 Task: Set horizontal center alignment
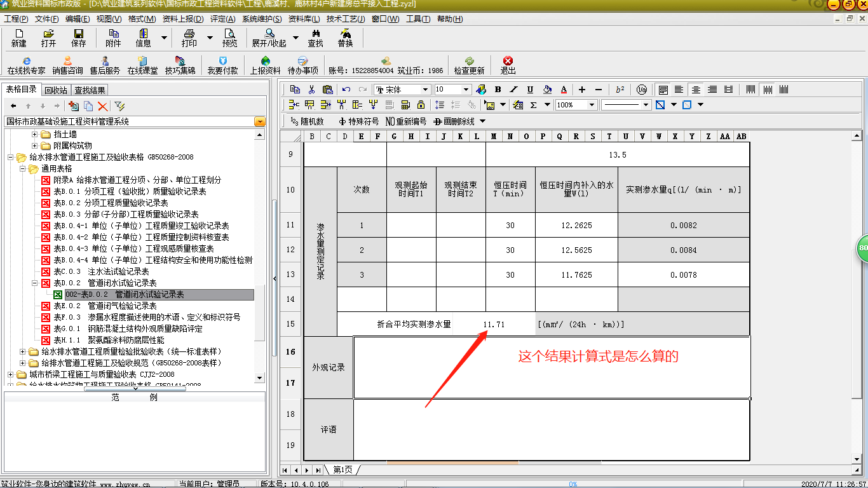[x=696, y=90]
